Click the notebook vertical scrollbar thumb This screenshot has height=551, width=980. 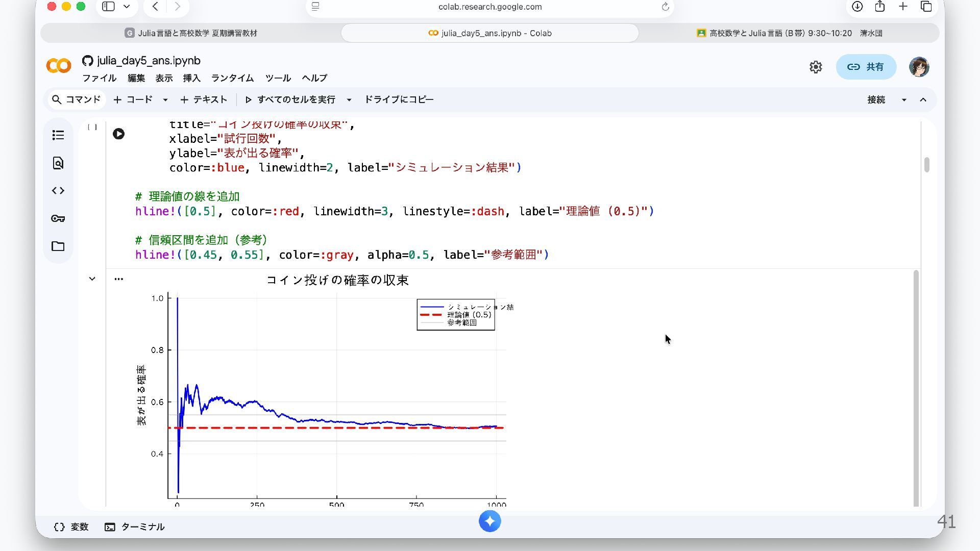point(926,165)
